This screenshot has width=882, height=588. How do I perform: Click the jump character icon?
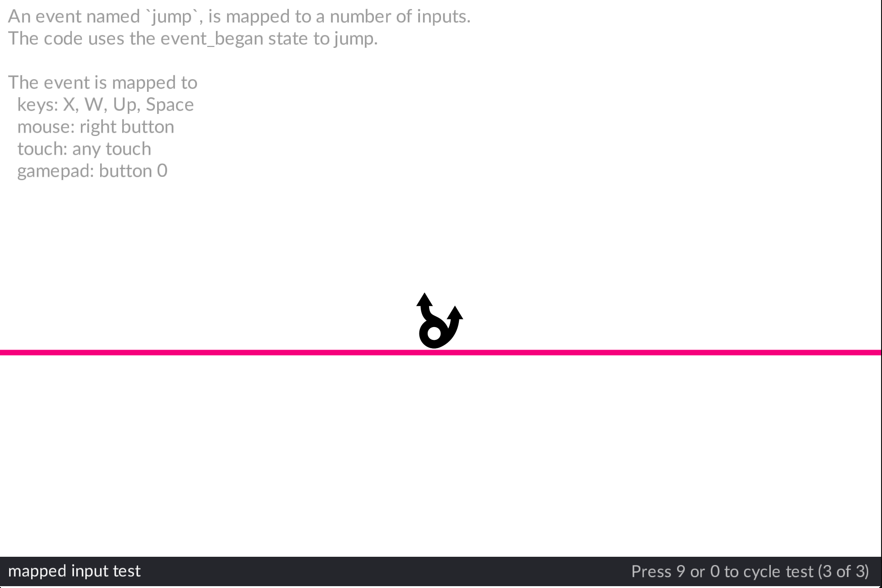pyautogui.click(x=436, y=322)
